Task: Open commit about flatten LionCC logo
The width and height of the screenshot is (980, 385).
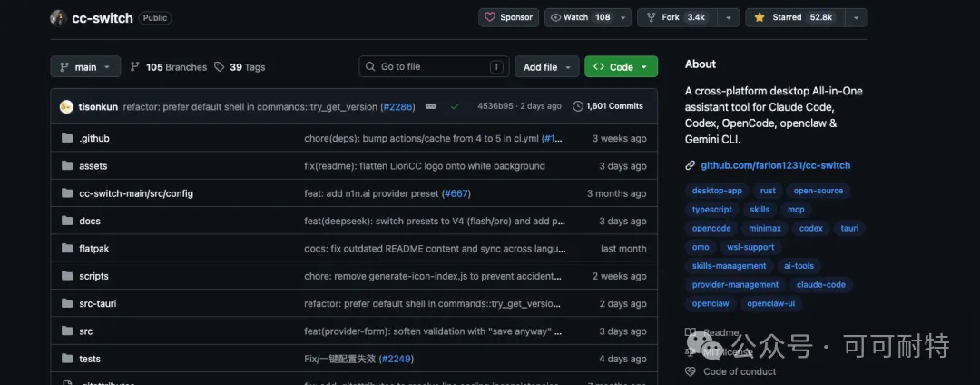Action: coord(425,166)
